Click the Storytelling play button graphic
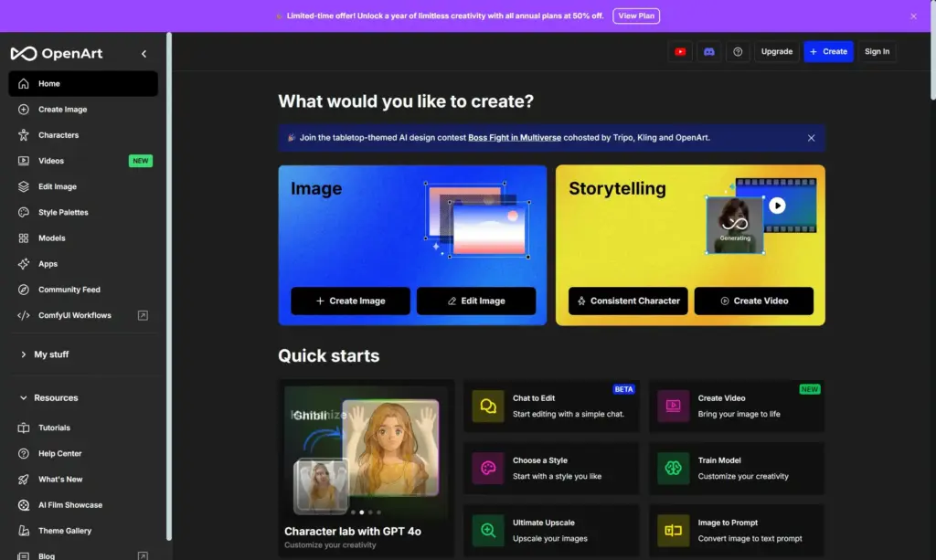Screen dimensions: 936x560 777,206
